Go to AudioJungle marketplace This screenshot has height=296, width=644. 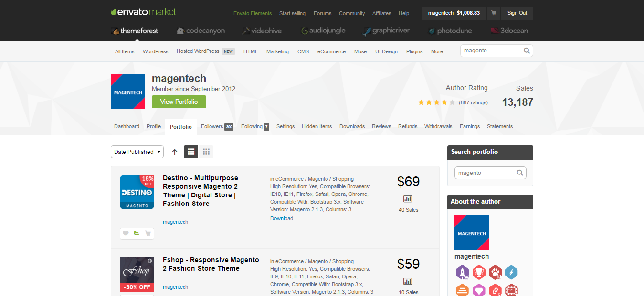tap(323, 31)
